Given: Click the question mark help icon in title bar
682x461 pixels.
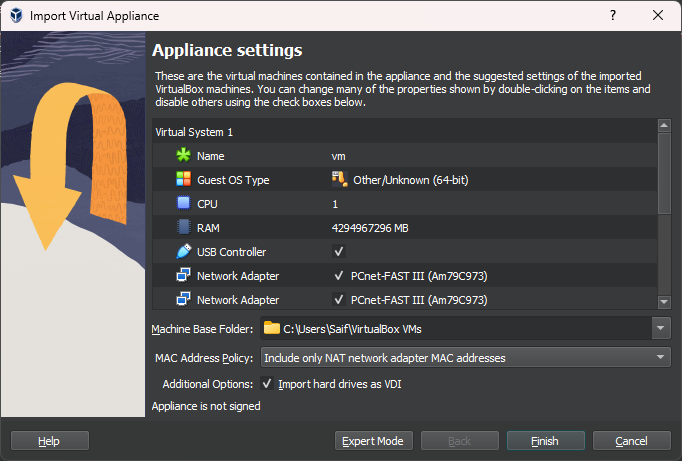Looking at the screenshot, I should (613, 15).
